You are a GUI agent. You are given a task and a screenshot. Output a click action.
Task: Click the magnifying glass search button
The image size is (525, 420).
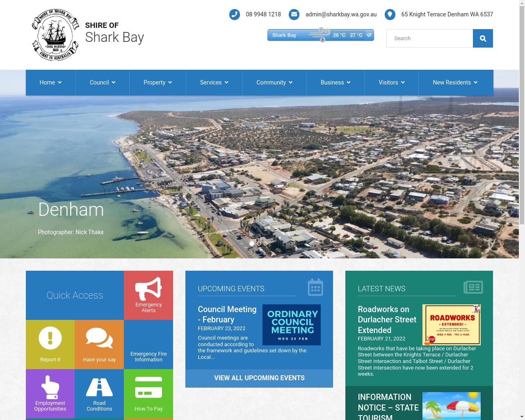tap(483, 38)
